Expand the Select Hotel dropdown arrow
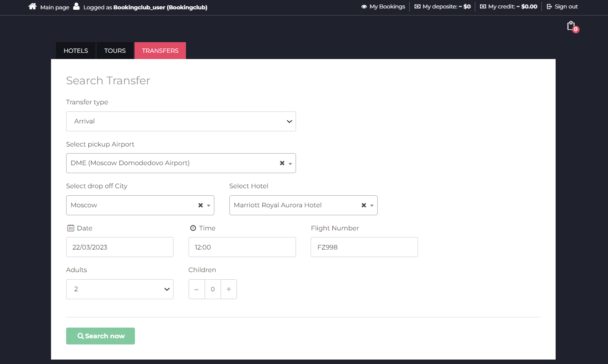Screen dimensions: 608x364 (372, 206)
